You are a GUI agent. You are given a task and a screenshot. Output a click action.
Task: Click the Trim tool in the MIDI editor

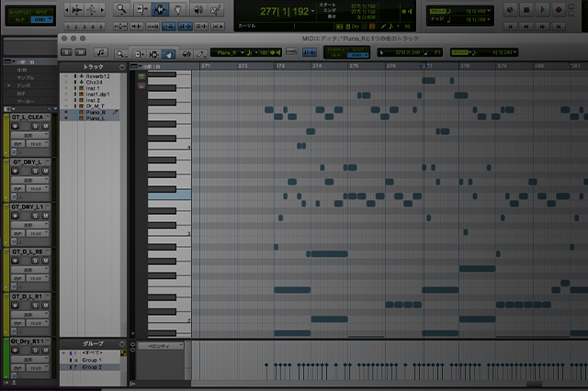pos(139,54)
